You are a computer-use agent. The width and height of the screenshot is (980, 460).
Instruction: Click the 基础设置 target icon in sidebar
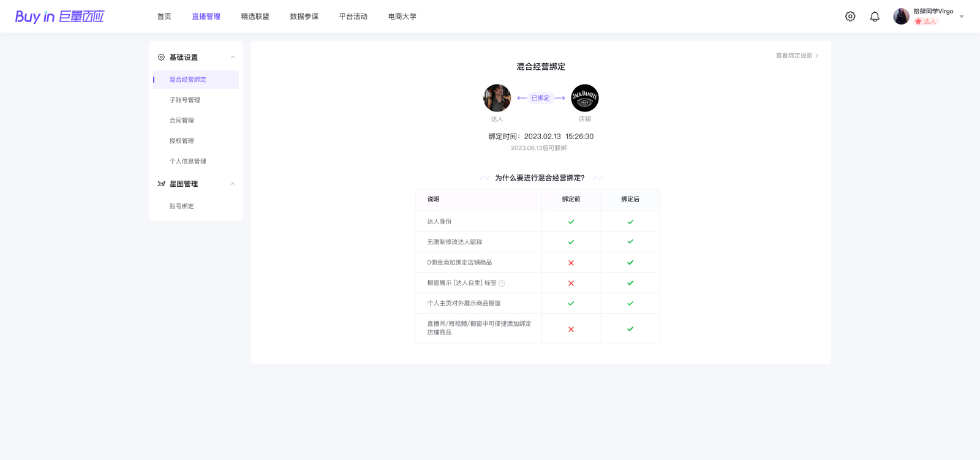[x=161, y=57]
